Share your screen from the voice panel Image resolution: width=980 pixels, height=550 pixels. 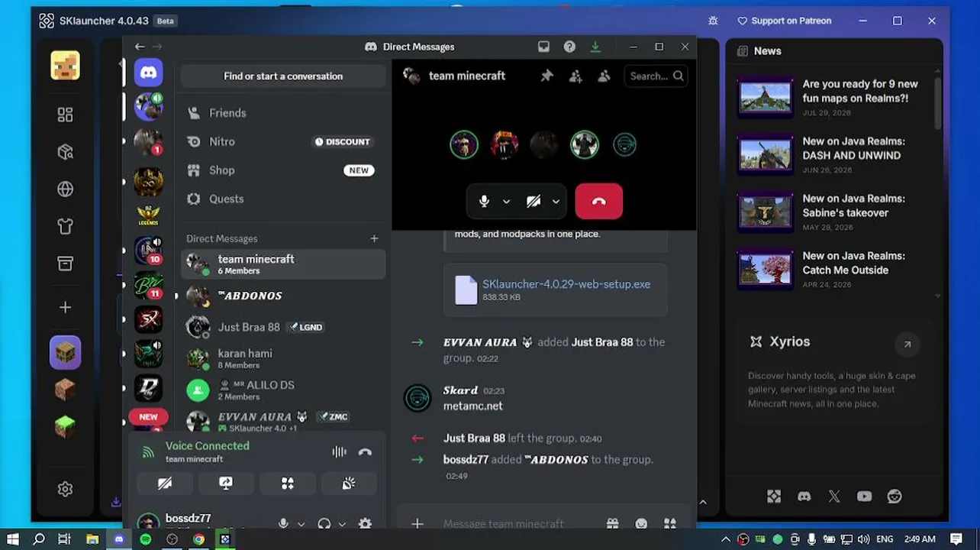(226, 484)
